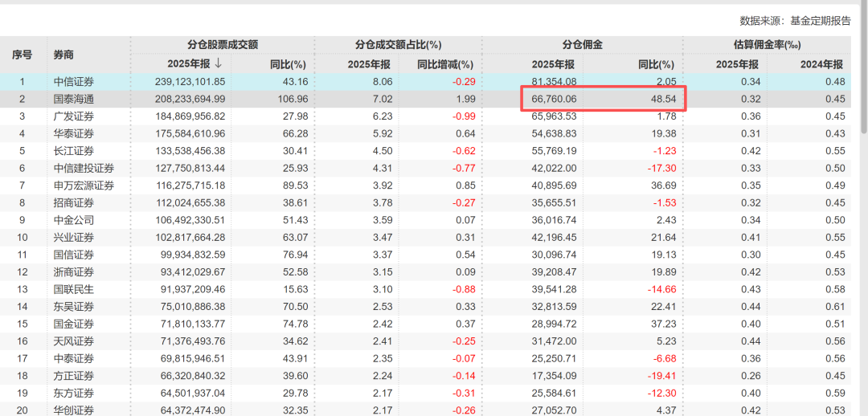Click commission 55,769.19 for 长江证券
The image size is (868, 416).
[554, 151]
